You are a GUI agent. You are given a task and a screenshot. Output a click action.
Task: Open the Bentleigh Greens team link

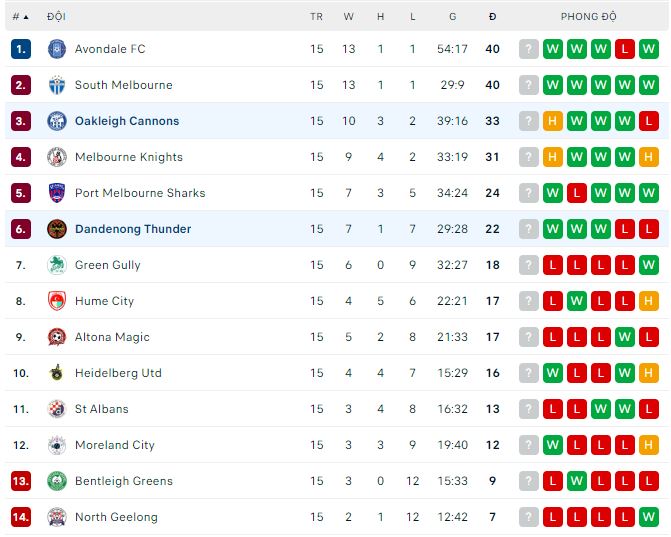pyautogui.click(x=124, y=481)
